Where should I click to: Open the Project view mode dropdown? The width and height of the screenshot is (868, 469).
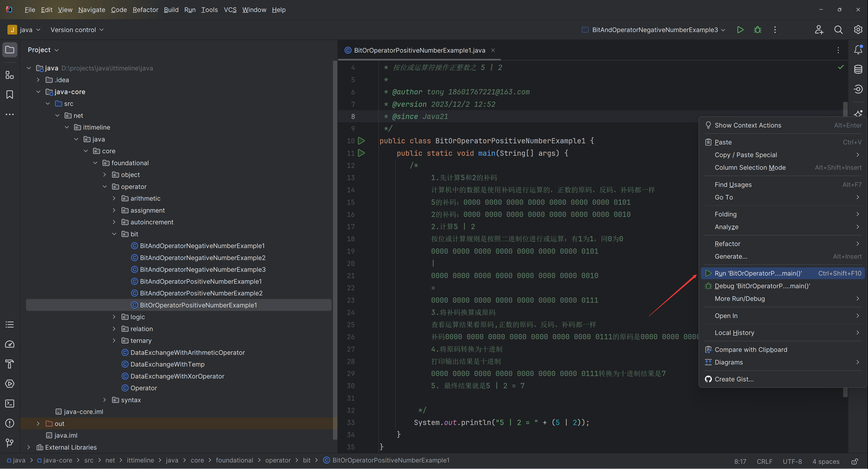(43, 50)
